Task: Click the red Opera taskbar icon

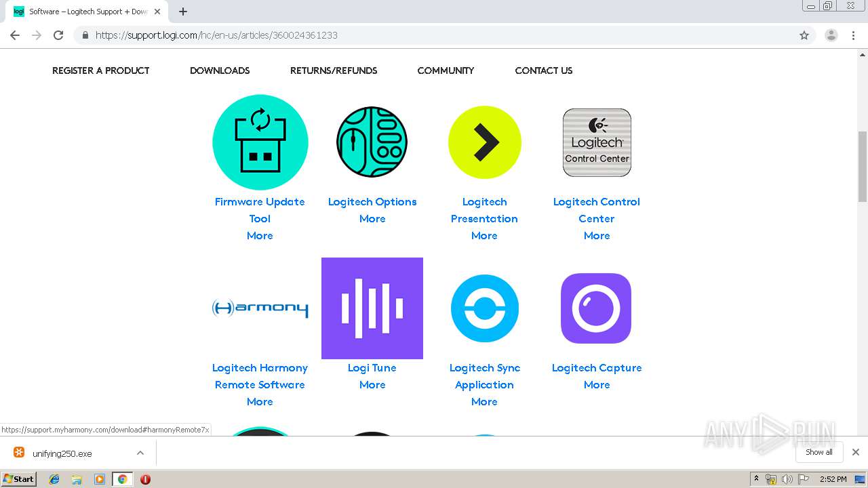Action: point(145,479)
